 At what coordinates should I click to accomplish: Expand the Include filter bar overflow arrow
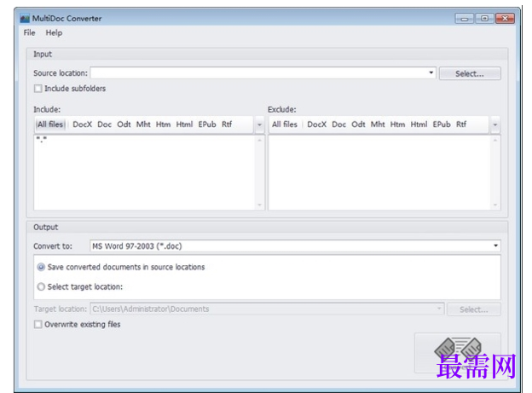coord(259,125)
